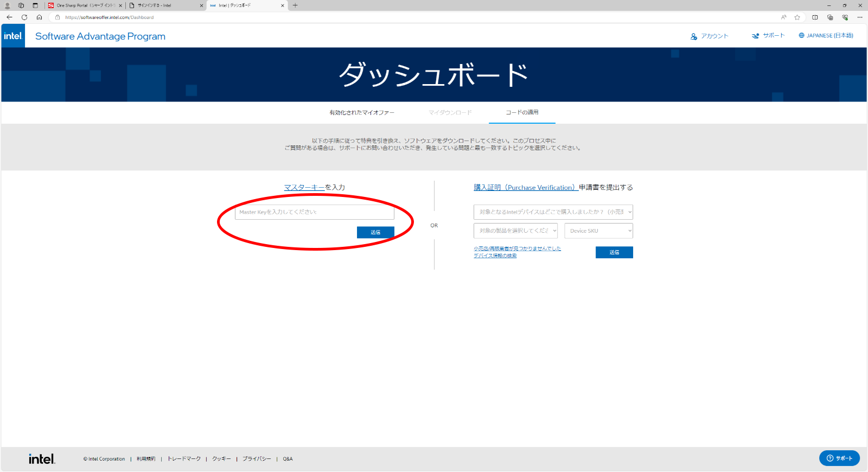
Task: Click 送信 button under Master Key field
Action: [x=375, y=232]
